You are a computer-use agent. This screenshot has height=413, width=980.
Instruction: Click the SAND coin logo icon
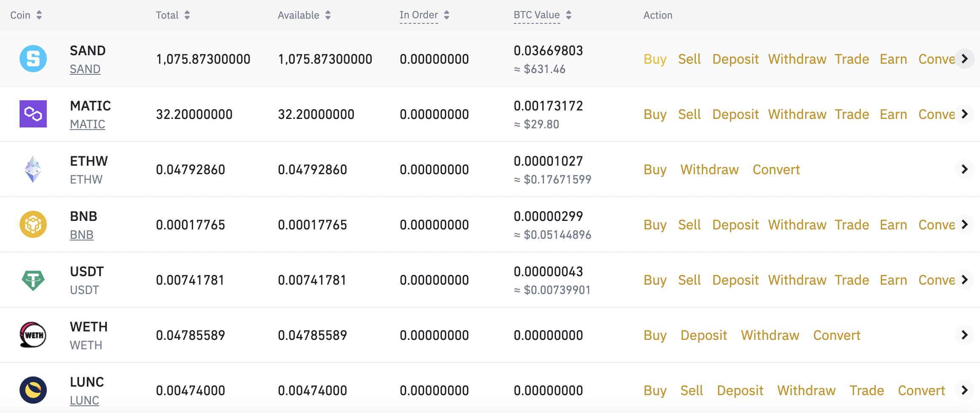coord(33,59)
